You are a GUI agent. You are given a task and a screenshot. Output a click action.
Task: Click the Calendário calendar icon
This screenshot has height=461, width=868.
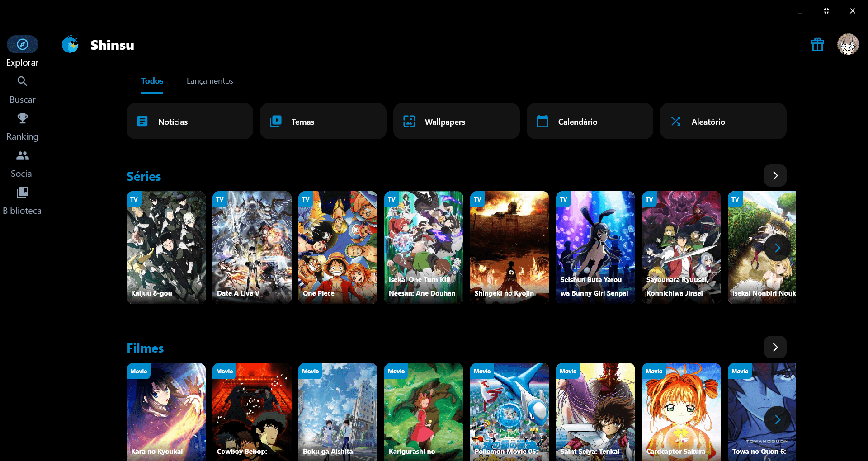542,121
